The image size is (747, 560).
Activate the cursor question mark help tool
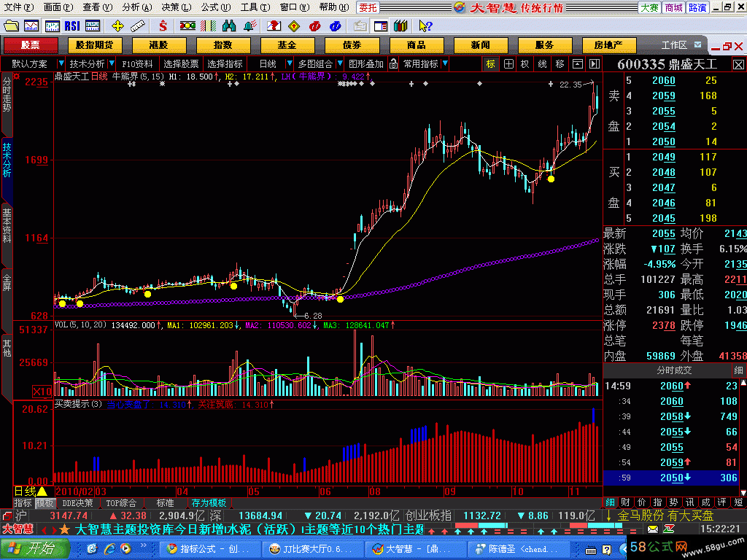click(x=425, y=26)
